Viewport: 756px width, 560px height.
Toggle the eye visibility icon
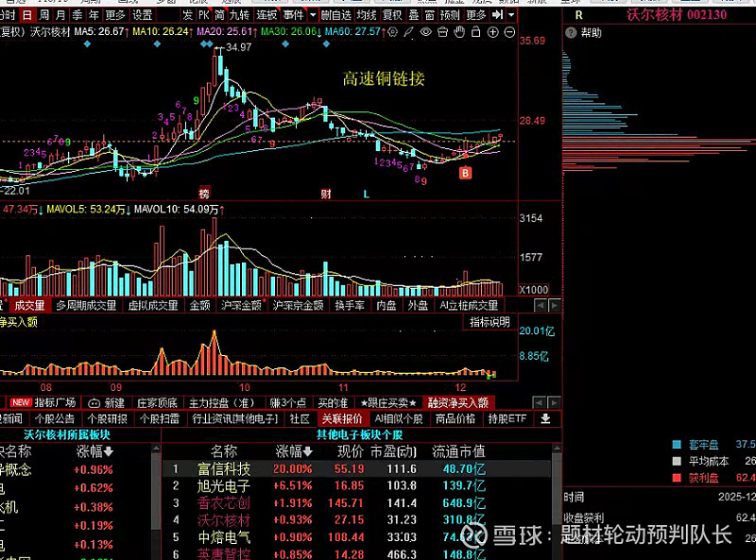pyautogui.click(x=426, y=32)
